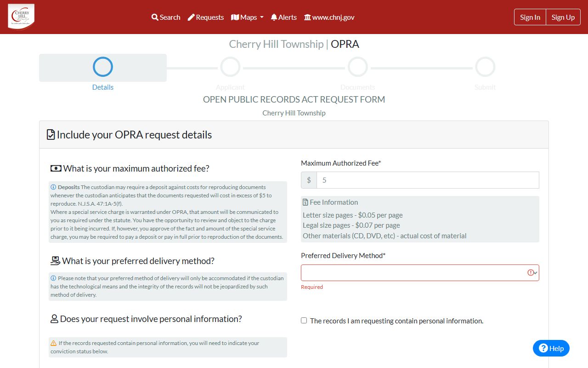This screenshot has width=588, height=368.
Task: Select the Applicant step circle
Action: tap(230, 67)
